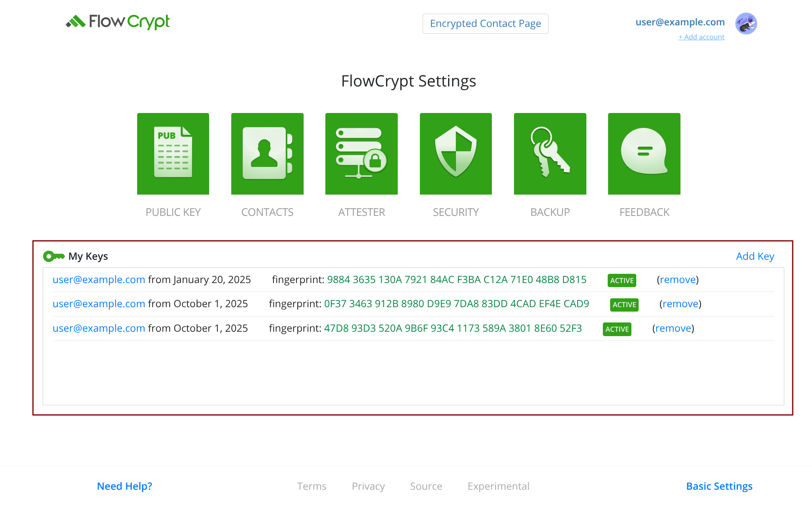
Task: Open Need Help? link
Action: click(124, 486)
